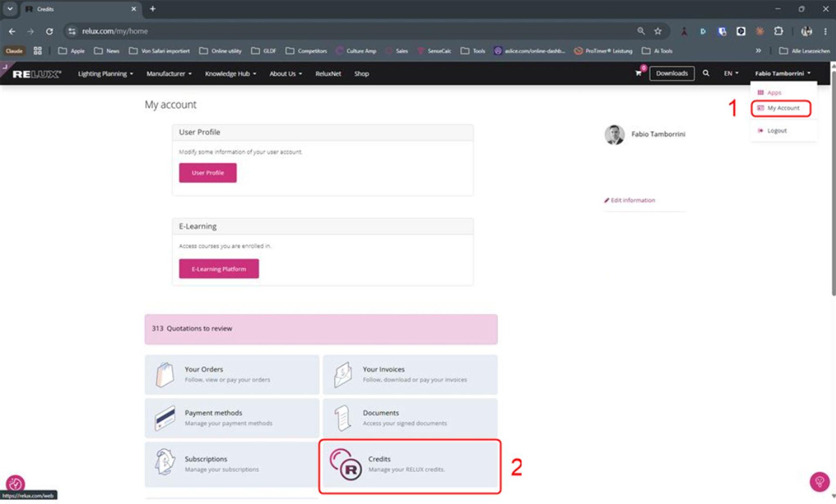Open Alle Lesezeichen folder
The image size is (836, 504).
[x=805, y=51]
